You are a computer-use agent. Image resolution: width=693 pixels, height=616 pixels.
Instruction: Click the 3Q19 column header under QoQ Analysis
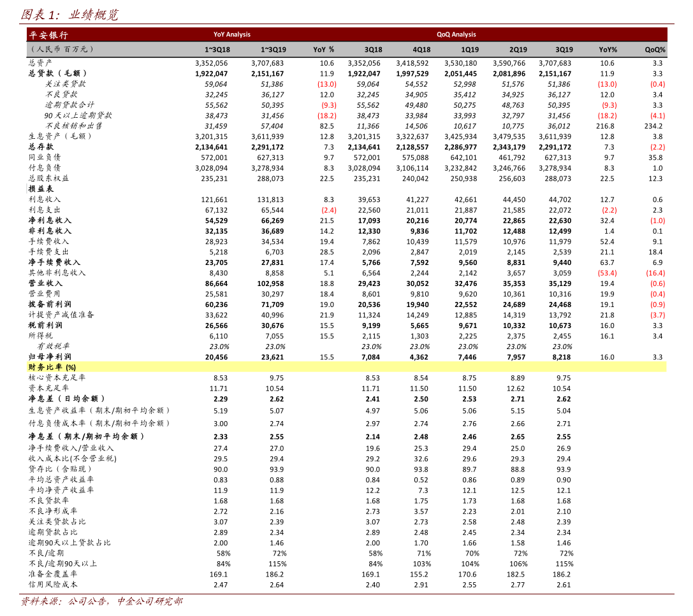[x=562, y=49]
